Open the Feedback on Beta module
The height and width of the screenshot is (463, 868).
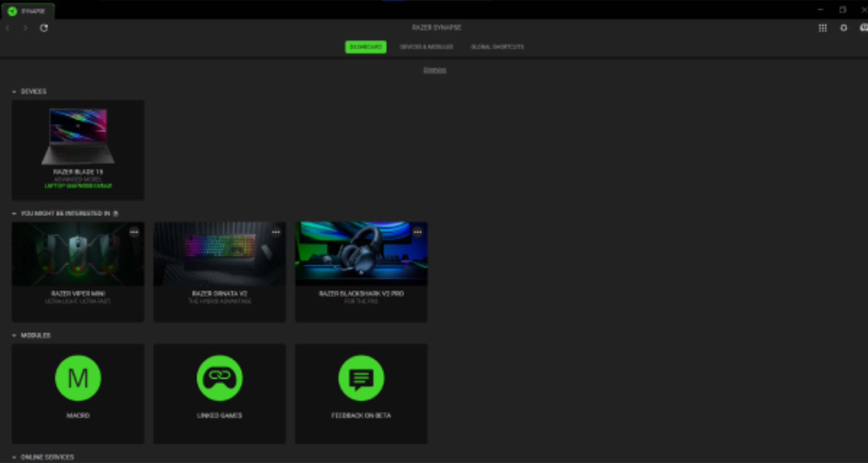pos(361,378)
